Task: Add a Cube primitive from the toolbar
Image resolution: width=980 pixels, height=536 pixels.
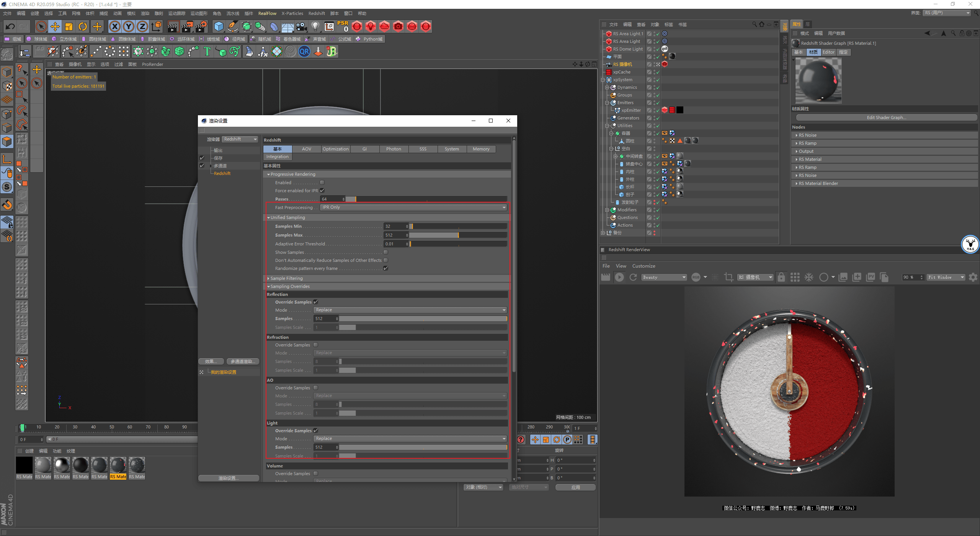Action: [219, 26]
